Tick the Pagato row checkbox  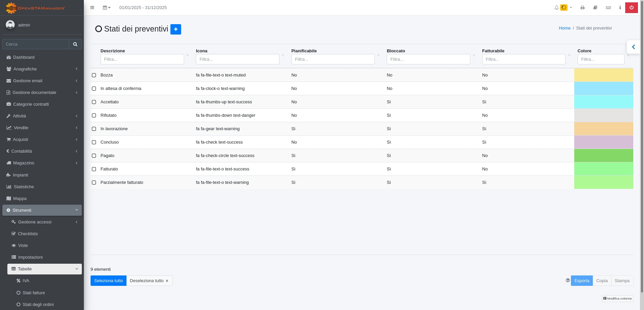pos(94,156)
